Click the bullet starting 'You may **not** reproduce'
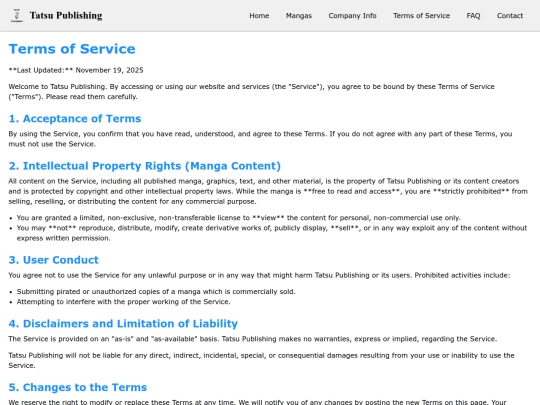 click(272, 233)
